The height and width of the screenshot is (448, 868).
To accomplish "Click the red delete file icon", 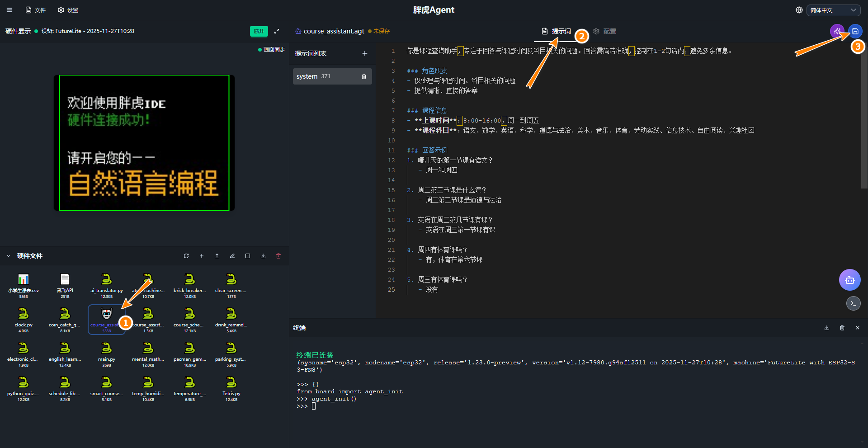I will tap(278, 256).
